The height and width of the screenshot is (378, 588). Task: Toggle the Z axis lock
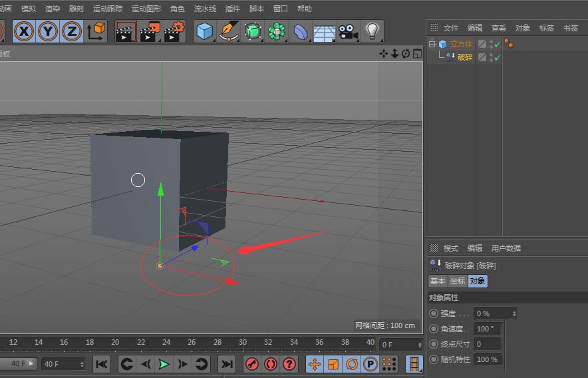pyautogui.click(x=72, y=31)
